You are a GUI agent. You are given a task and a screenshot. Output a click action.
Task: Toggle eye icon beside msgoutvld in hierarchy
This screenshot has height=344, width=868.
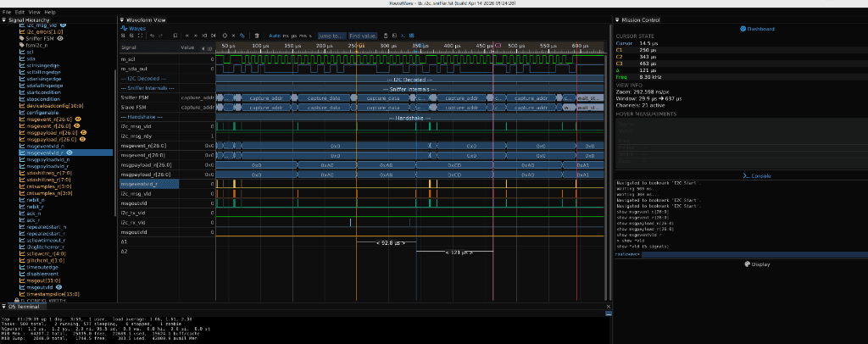pyautogui.click(x=58, y=287)
